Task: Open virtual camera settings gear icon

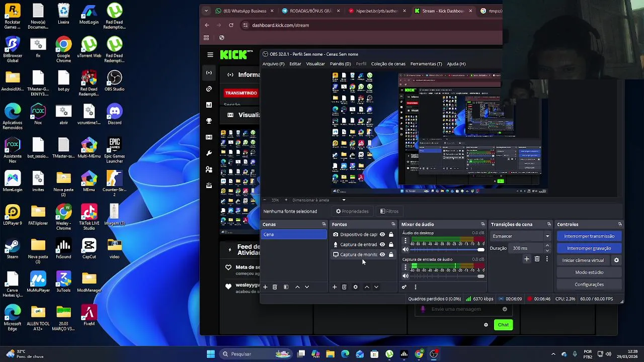Action: [x=616, y=260]
